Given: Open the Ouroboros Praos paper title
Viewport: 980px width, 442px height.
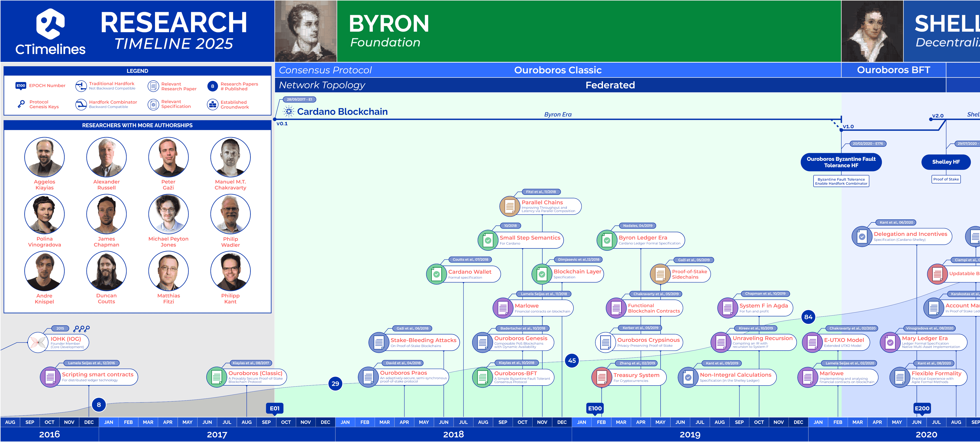Looking at the screenshot, I should (403, 373).
